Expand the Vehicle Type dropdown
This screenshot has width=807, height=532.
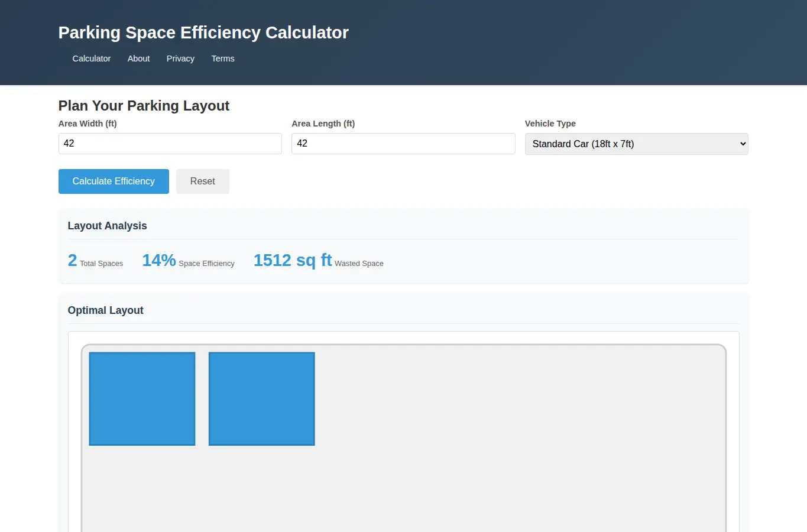(x=637, y=144)
